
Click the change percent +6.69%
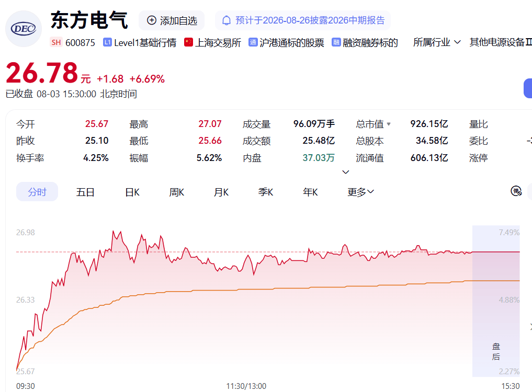pyautogui.click(x=147, y=79)
